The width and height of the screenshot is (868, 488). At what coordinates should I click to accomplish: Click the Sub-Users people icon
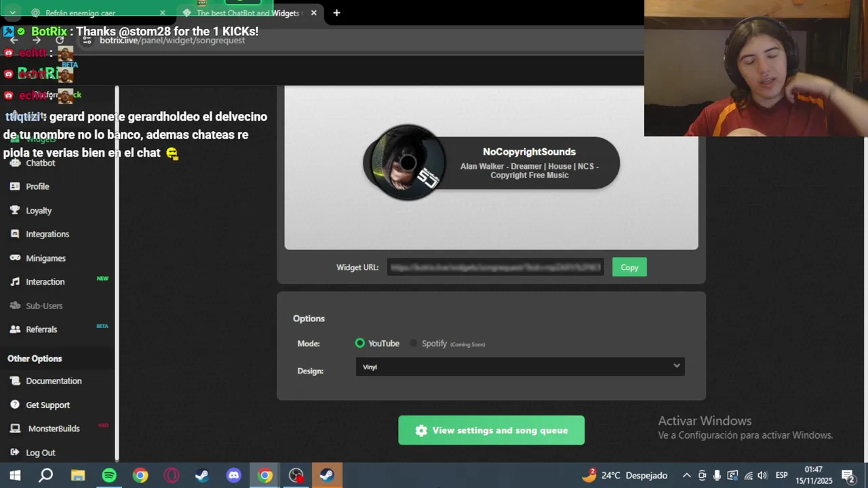tap(15, 306)
